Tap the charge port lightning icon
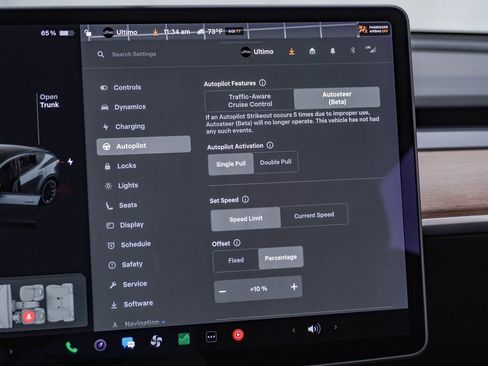This screenshot has width=488, height=366. click(x=70, y=162)
